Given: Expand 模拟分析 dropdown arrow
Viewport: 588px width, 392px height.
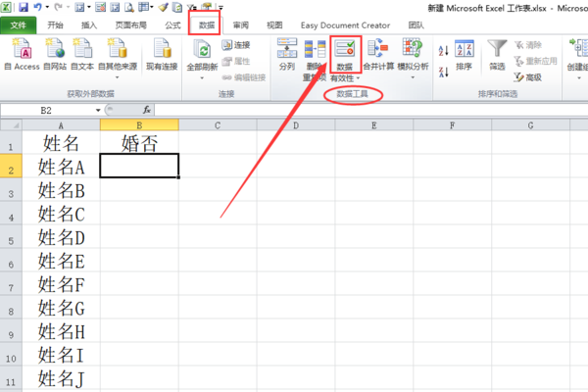Looking at the screenshot, I should [x=413, y=77].
